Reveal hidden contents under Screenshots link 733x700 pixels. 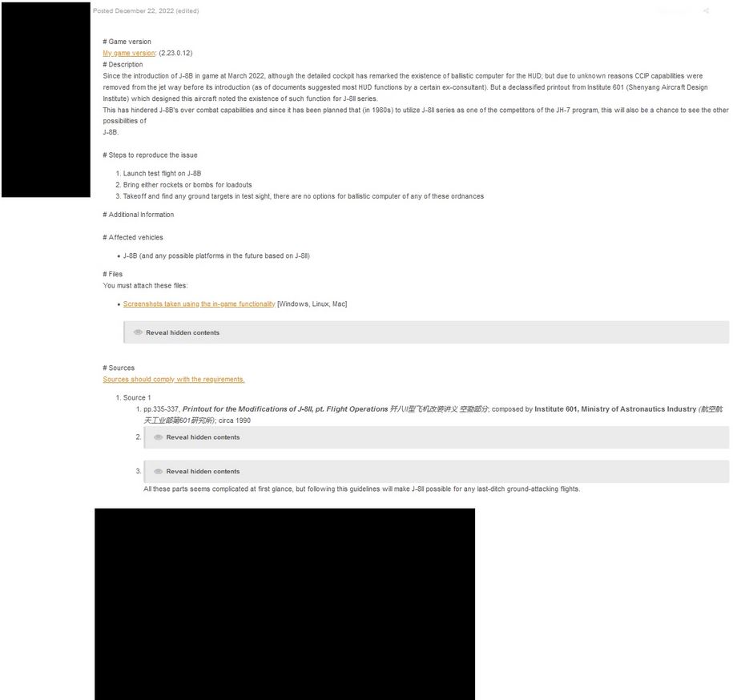[426, 332]
